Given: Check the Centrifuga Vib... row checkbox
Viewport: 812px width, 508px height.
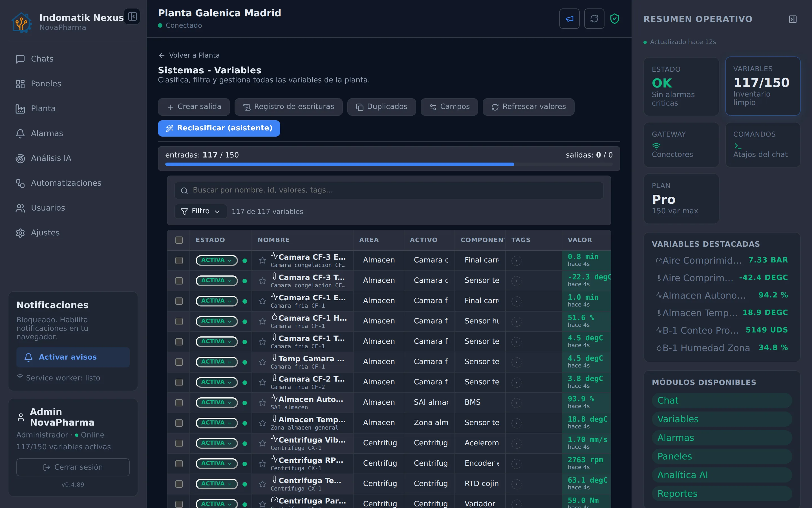Looking at the screenshot, I should point(179,443).
